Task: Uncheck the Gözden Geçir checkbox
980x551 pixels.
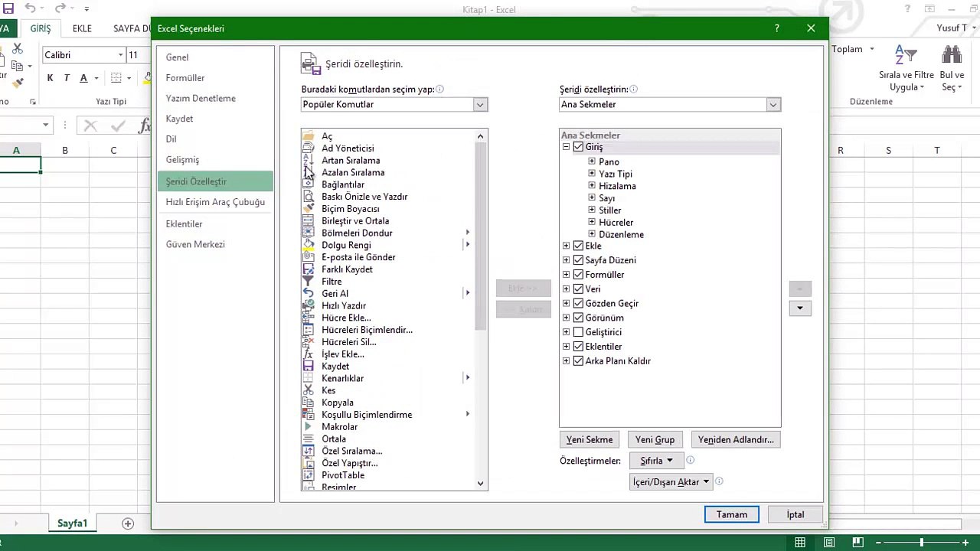Action: 578,304
